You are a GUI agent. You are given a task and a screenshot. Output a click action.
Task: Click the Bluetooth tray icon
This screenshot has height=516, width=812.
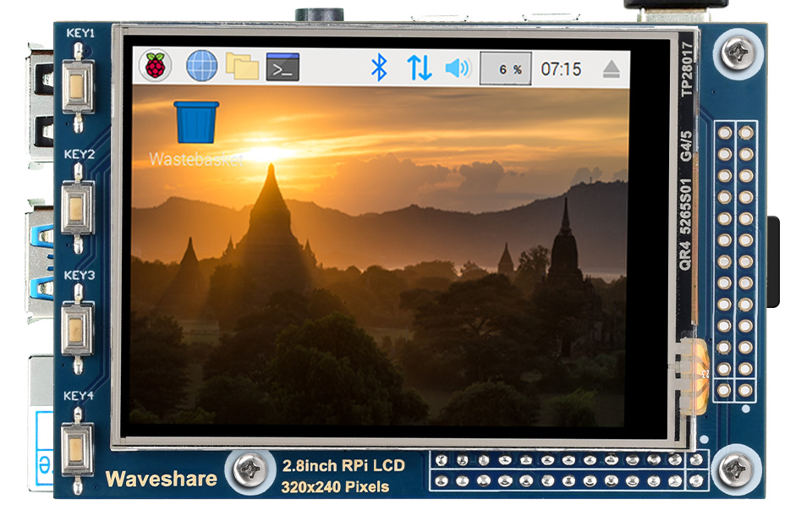click(x=379, y=68)
